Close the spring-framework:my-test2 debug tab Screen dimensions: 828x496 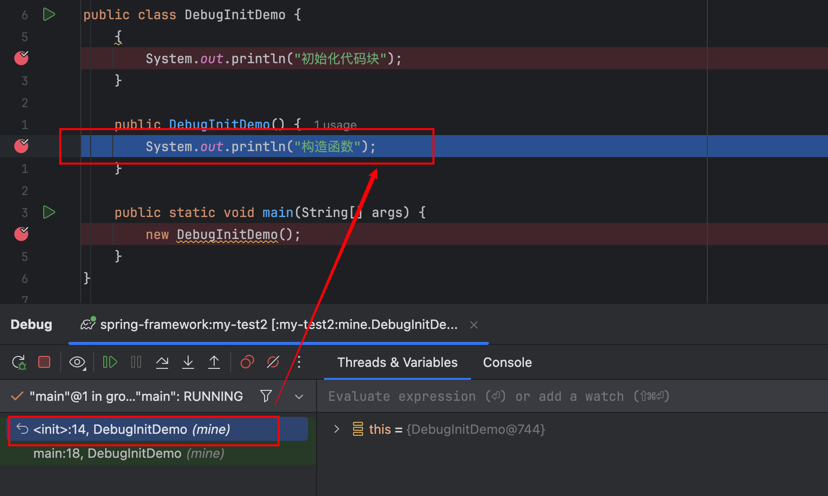point(474,325)
